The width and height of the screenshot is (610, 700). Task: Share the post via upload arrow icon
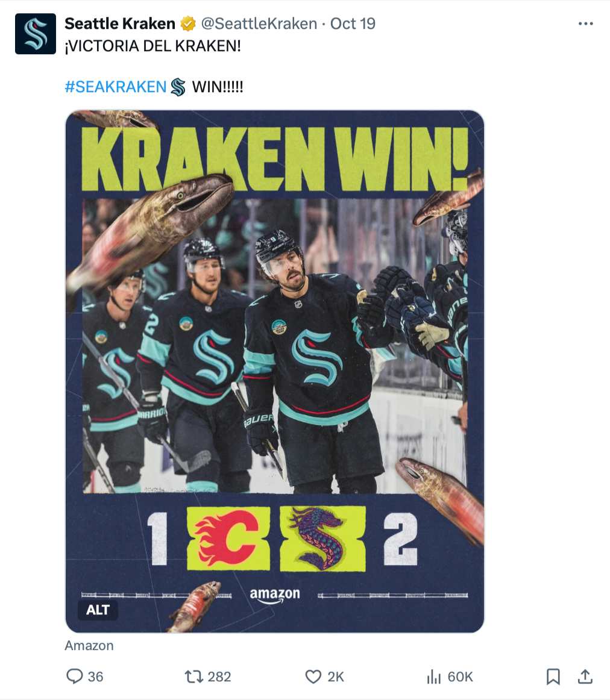[x=585, y=677]
